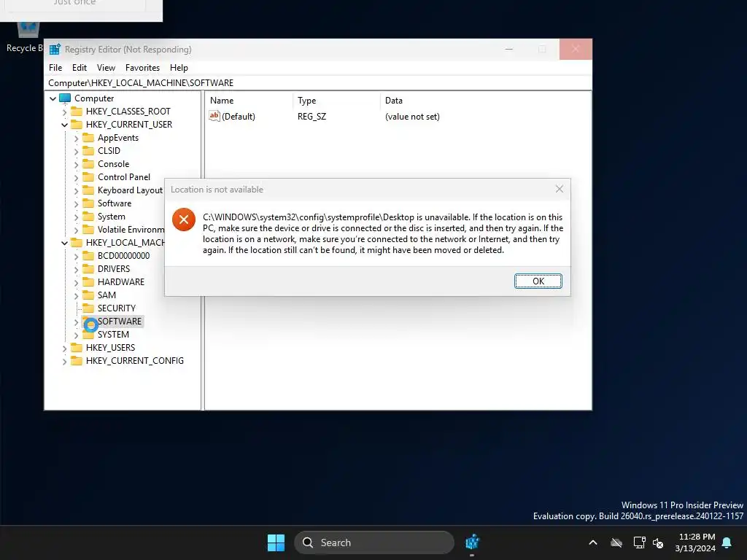The image size is (747, 560).
Task: Expand HKEY_CURRENT_CONFIG node
Action: (x=64, y=362)
